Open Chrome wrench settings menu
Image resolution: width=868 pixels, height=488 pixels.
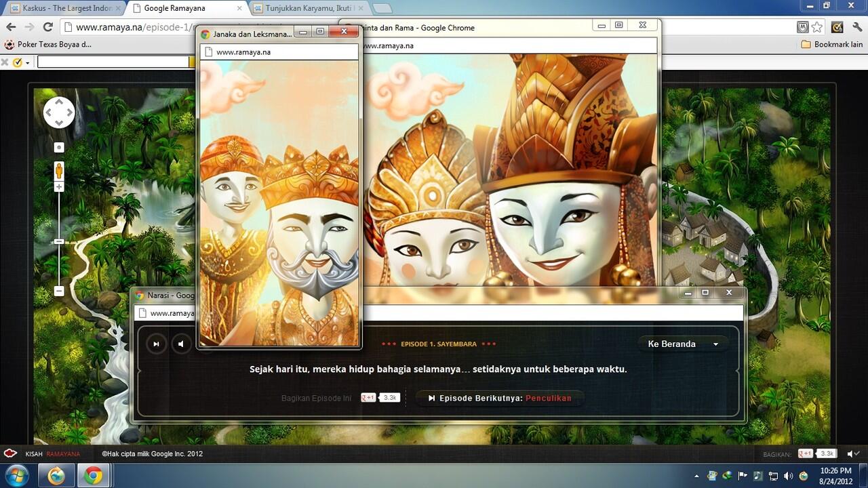[856, 27]
